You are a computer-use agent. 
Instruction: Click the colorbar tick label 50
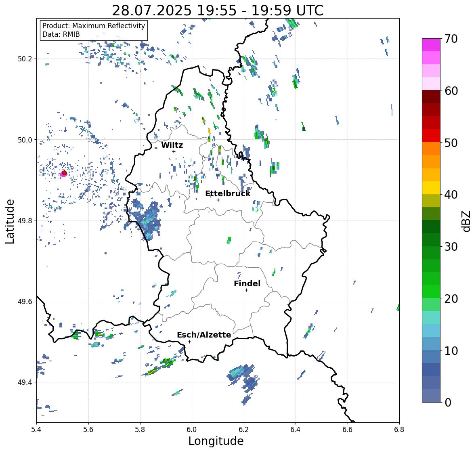(x=451, y=143)
